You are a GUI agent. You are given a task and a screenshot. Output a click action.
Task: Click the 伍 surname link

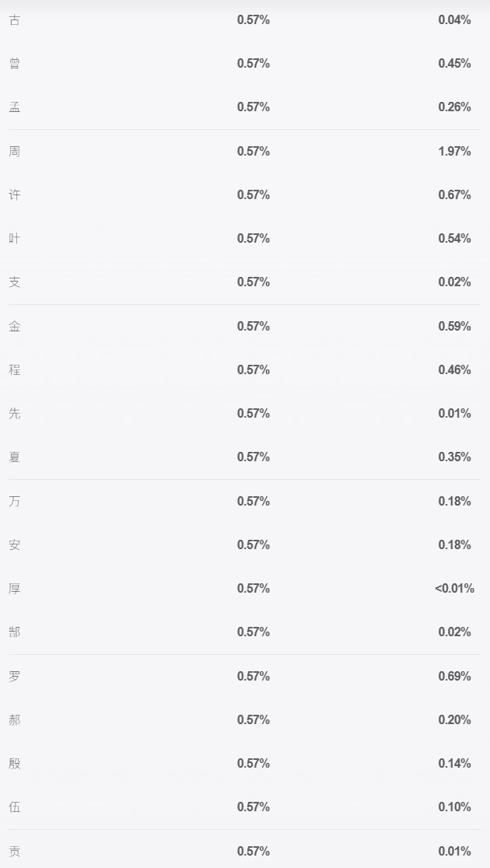point(15,807)
